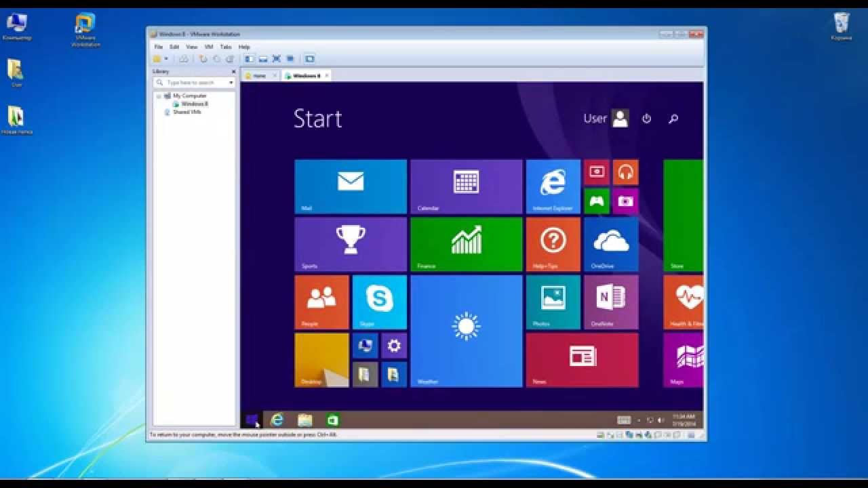Viewport: 868px width, 488px height.
Task: Open the Weather tile
Action: coord(467,331)
